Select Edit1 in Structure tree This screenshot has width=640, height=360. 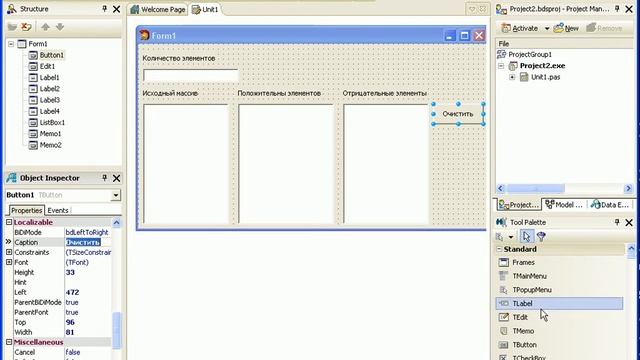(47, 66)
